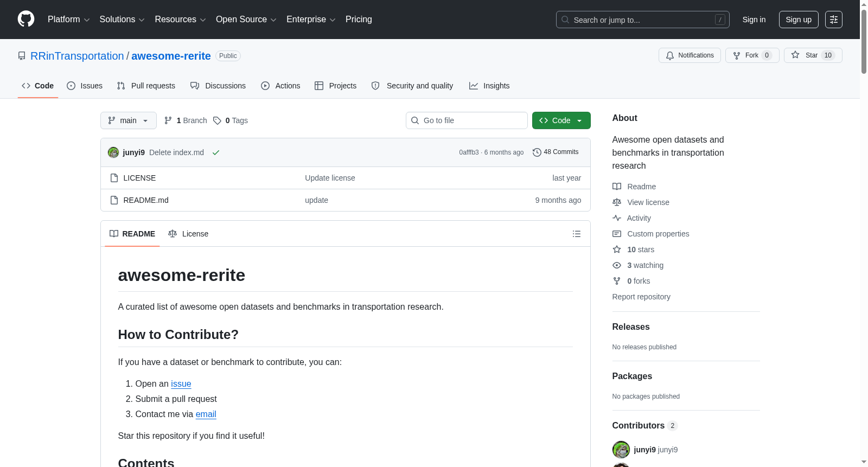Open the repository icon beside RRinTransportation
Image resolution: width=868 pixels, height=467 pixels.
(x=22, y=56)
